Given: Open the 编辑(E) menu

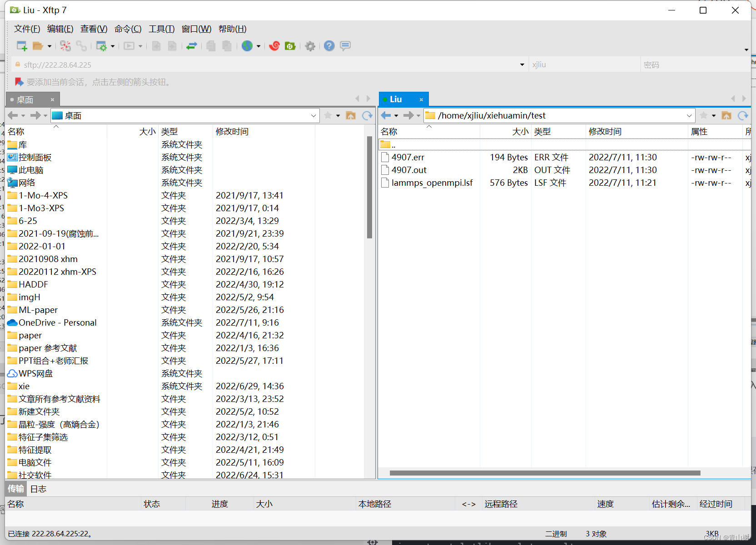Looking at the screenshot, I should click(60, 29).
